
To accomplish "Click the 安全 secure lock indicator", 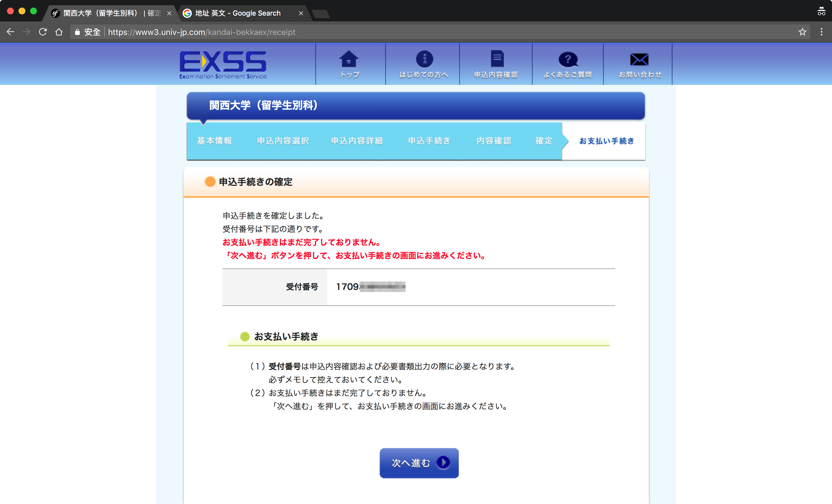I will click(x=87, y=32).
